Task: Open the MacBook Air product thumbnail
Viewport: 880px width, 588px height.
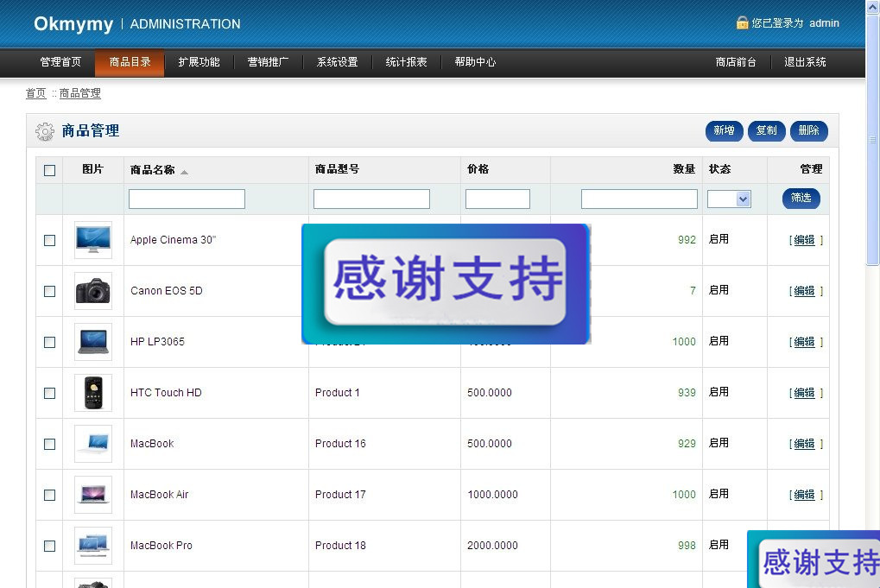Action: (x=93, y=495)
